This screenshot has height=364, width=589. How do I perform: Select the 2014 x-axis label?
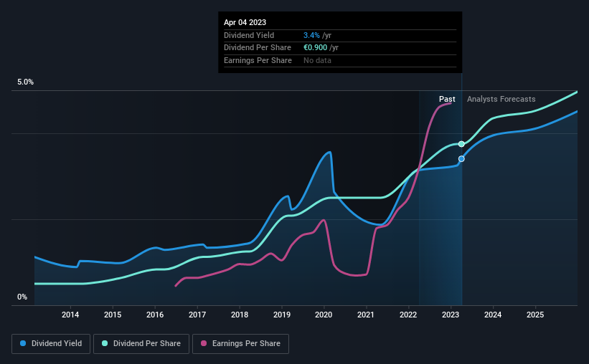[70, 315]
